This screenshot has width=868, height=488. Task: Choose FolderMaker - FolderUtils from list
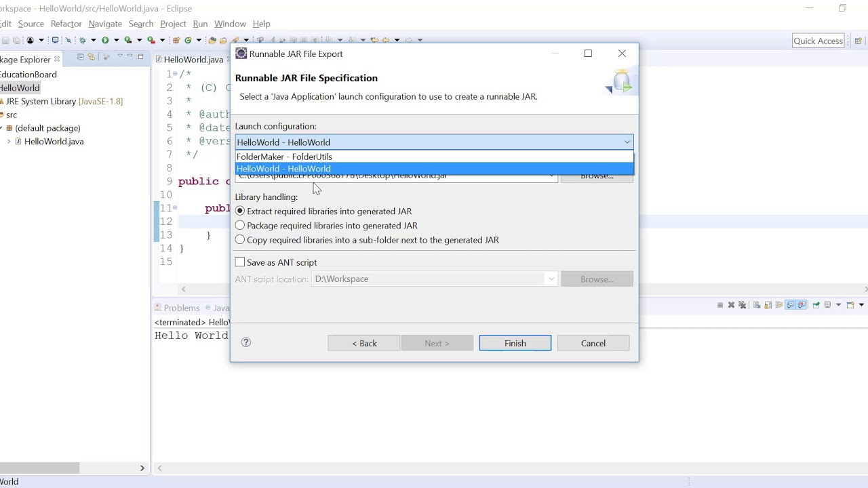pyautogui.click(x=434, y=157)
